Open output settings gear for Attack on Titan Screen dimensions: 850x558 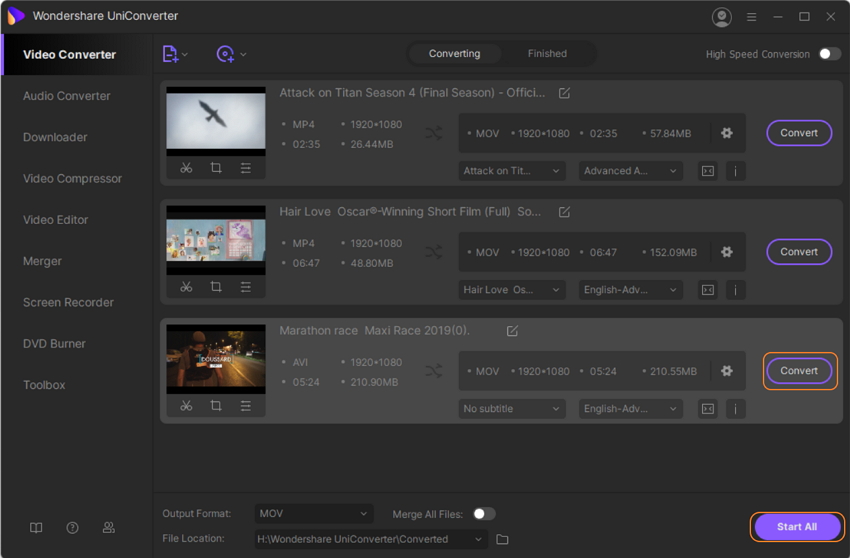726,133
